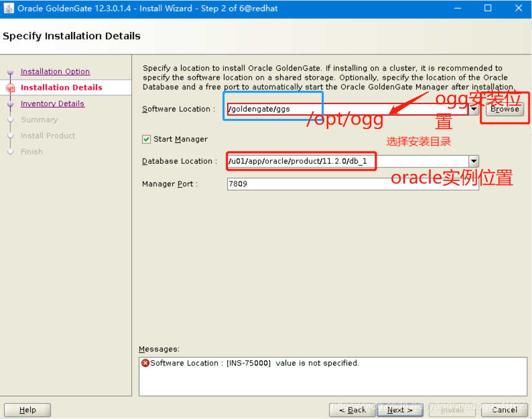This screenshot has width=532, height=419.
Task: Click the Summary step circle icon
Action: tap(11, 119)
